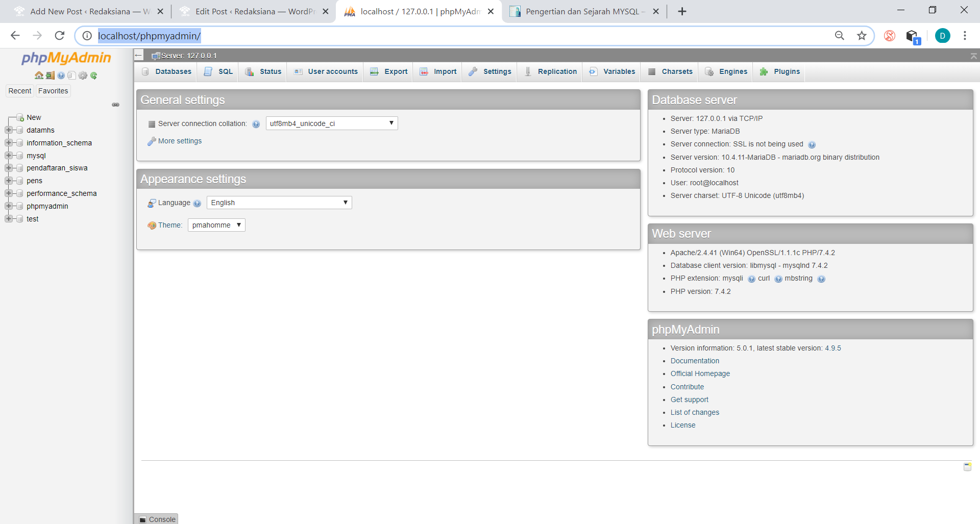Click the page-settings icon at bottom right
980x524 pixels.
[967, 466]
